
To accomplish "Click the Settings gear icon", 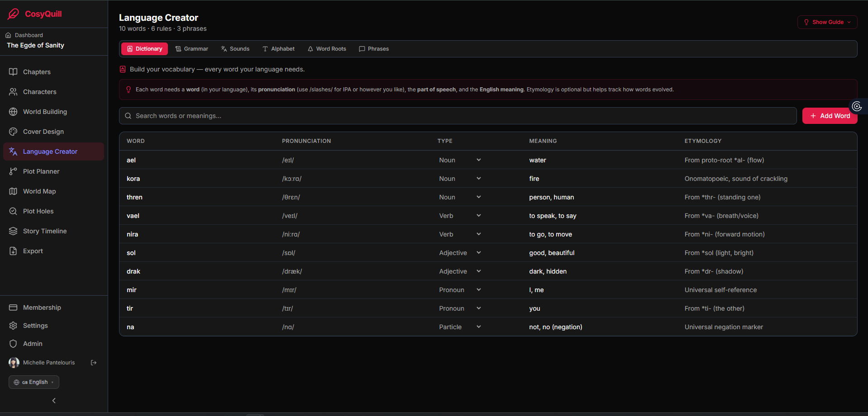I will (x=13, y=326).
